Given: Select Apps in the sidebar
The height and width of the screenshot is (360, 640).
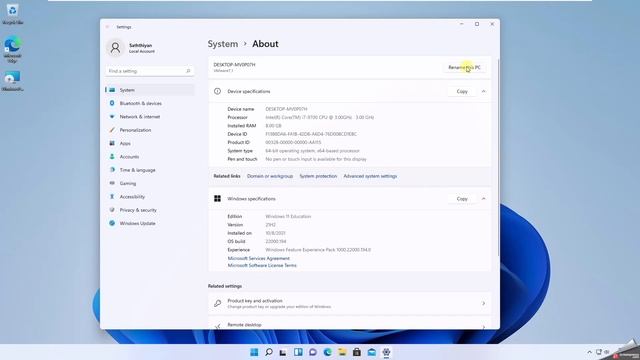Looking at the screenshot, I should pyautogui.click(x=149, y=143).
